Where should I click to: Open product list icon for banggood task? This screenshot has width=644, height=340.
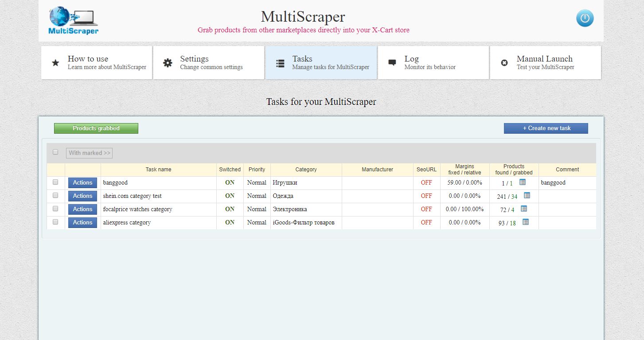523,182
